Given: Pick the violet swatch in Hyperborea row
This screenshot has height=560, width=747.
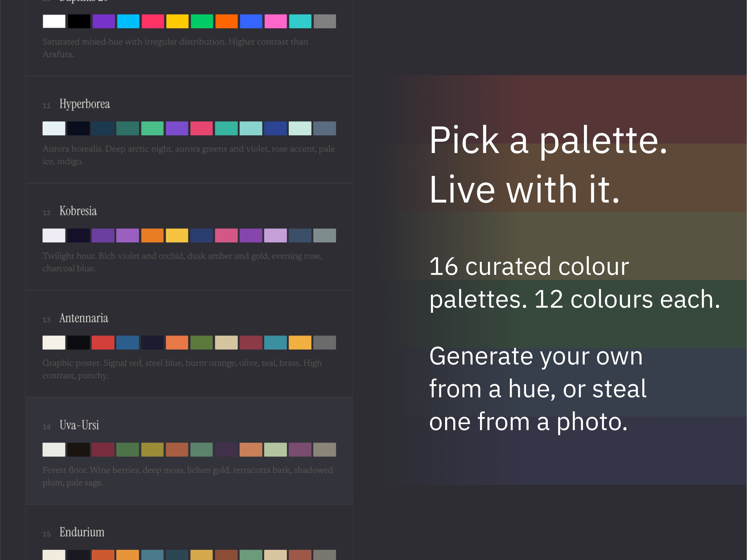Looking at the screenshot, I should tap(177, 129).
